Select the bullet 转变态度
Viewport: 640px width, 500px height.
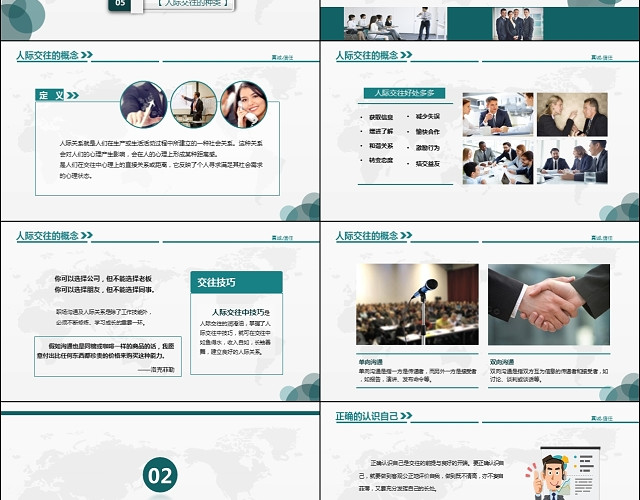(381, 160)
